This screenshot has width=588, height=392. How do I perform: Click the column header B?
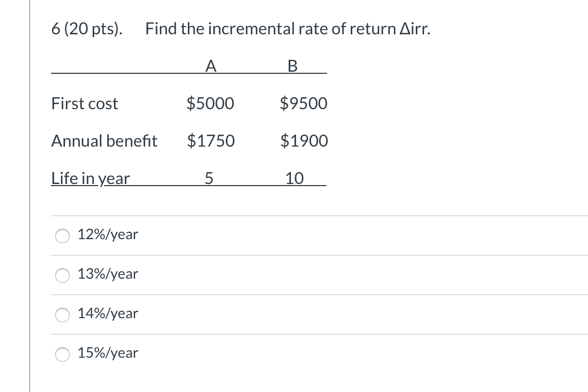pyautogui.click(x=293, y=66)
